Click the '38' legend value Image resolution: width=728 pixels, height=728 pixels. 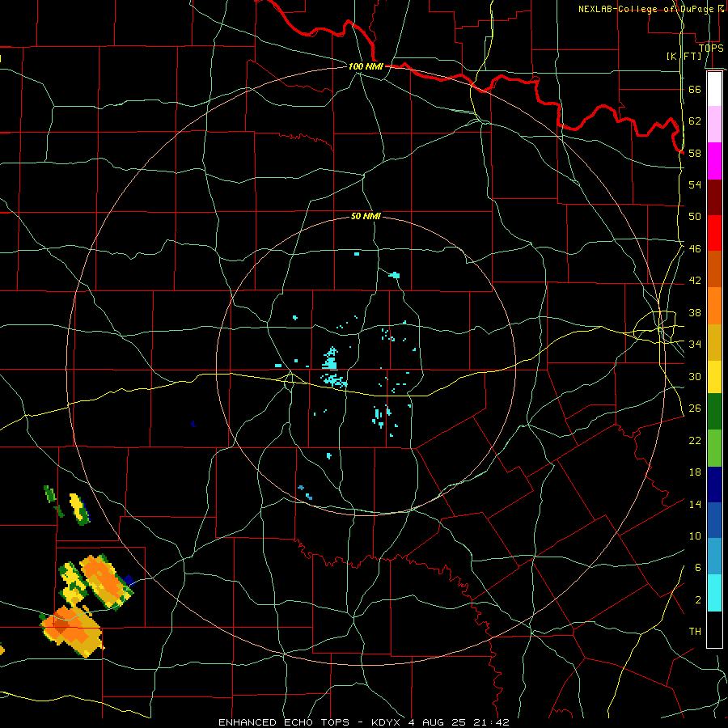pyautogui.click(x=695, y=312)
